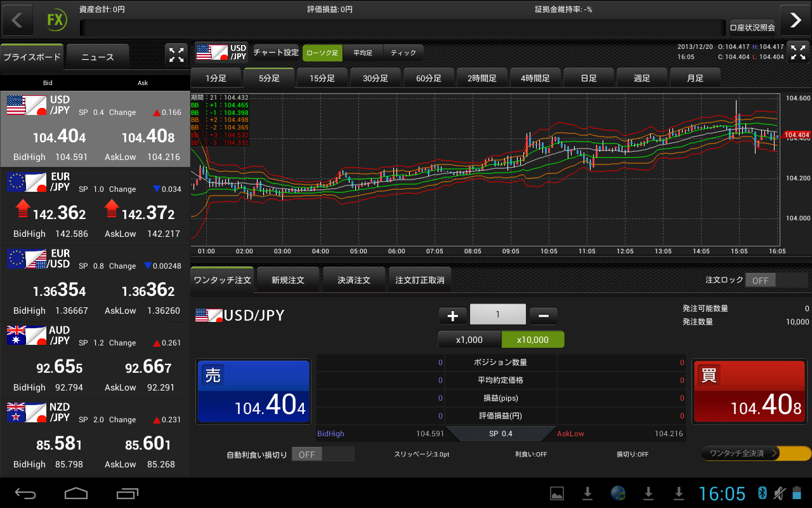
Task: Toggle 注文ロック switch
Action: 776,280
